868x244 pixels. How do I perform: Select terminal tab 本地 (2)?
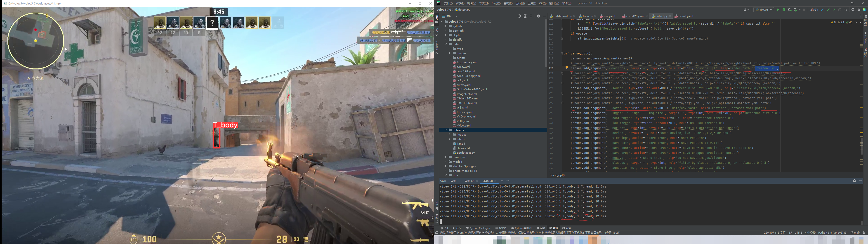point(470,181)
